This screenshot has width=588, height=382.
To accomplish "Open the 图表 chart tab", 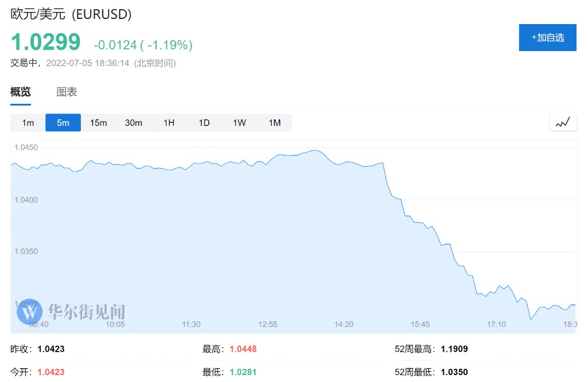I will 67,92.
